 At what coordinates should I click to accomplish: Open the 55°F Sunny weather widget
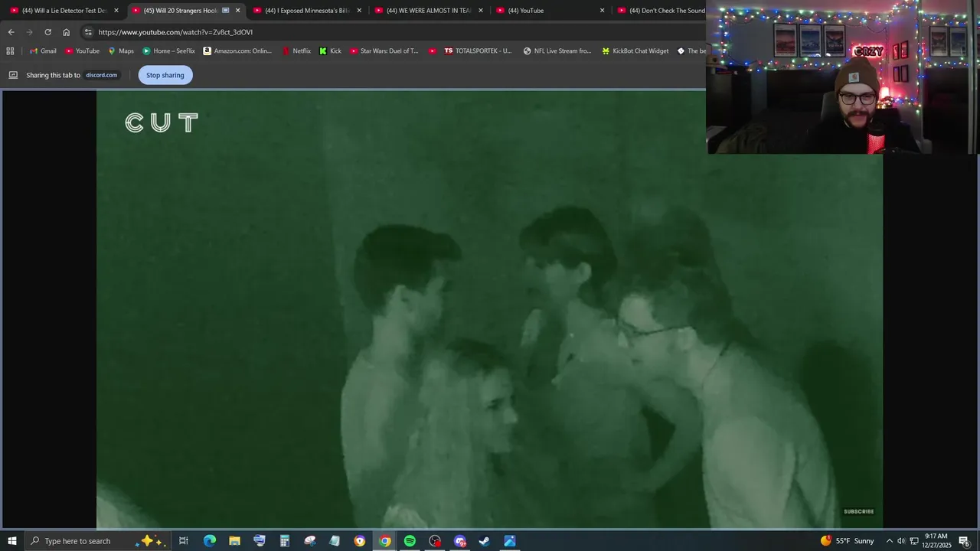(848, 541)
